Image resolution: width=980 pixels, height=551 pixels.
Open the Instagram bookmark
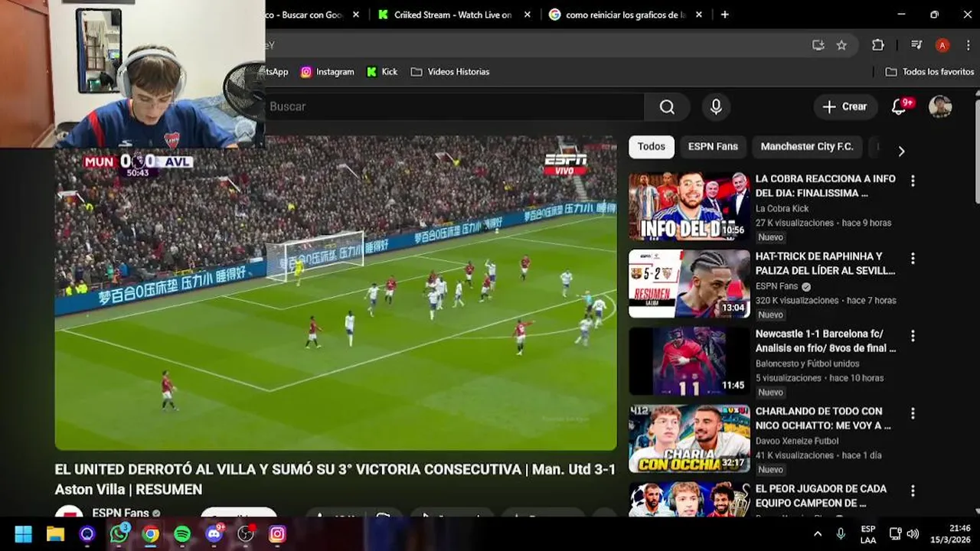[328, 72]
